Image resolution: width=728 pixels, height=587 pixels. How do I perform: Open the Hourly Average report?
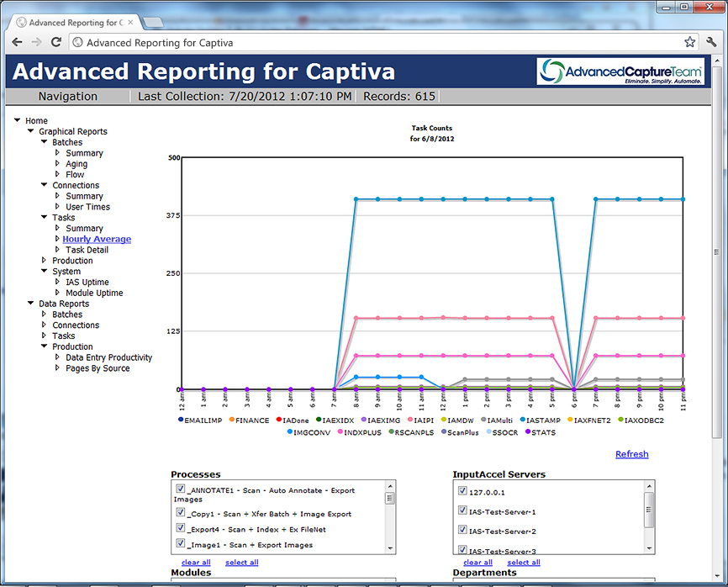pos(97,239)
